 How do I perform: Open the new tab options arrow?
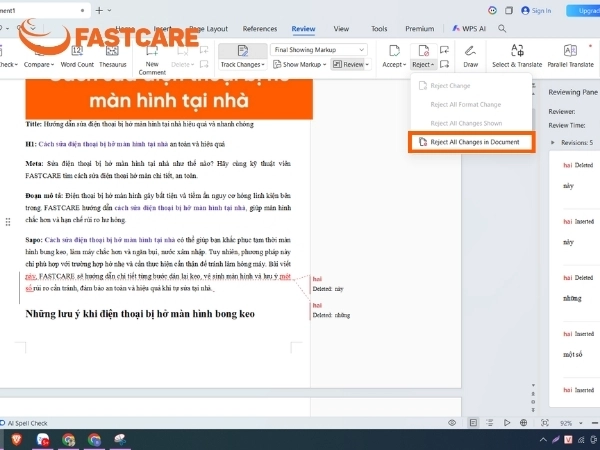pos(109,10)
